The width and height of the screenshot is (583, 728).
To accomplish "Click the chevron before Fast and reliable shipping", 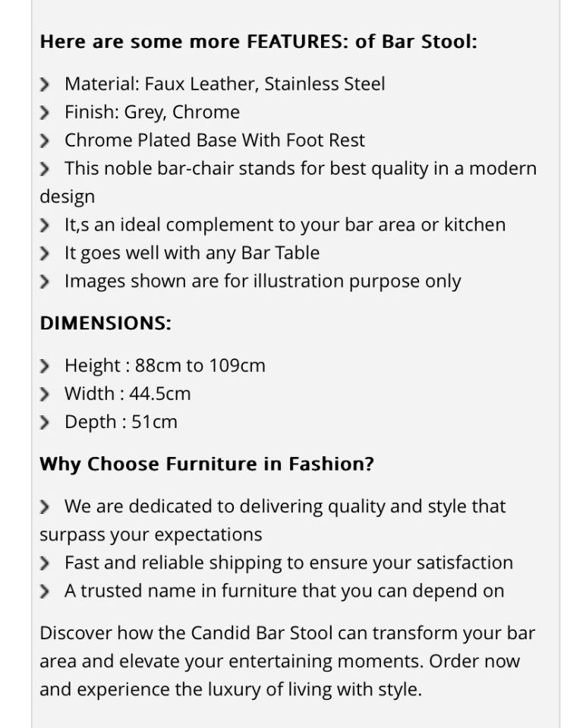I will (44, 563).
